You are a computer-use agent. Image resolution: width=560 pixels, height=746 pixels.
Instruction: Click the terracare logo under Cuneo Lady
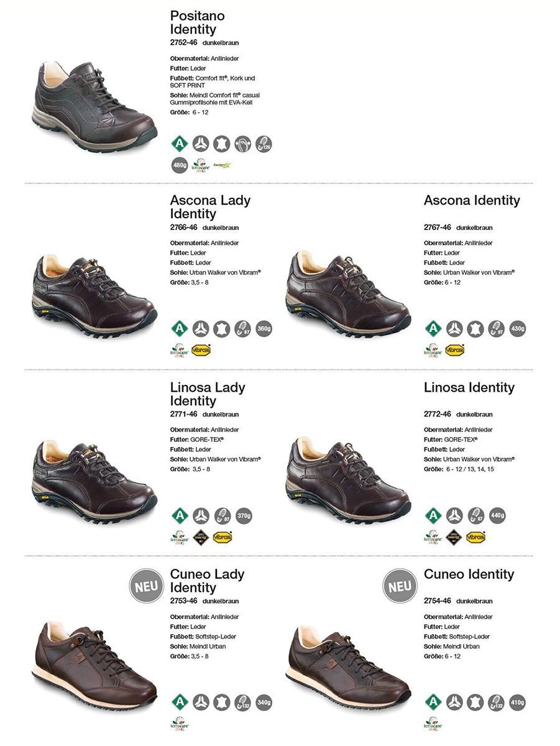[180, 723]
